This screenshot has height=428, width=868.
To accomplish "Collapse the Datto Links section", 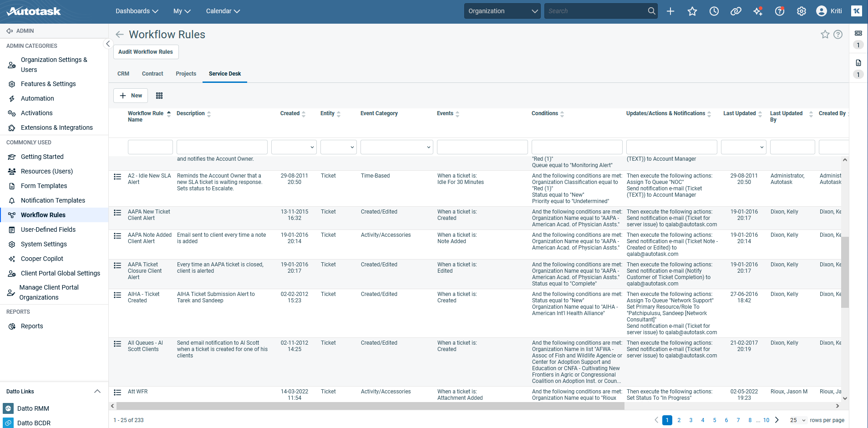I will [x=97, y=392].
